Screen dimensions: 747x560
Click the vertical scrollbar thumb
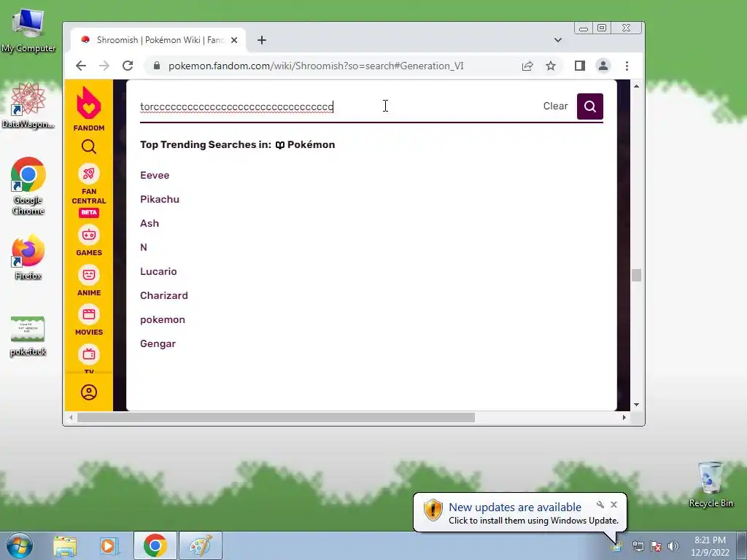tap(636, 275)
